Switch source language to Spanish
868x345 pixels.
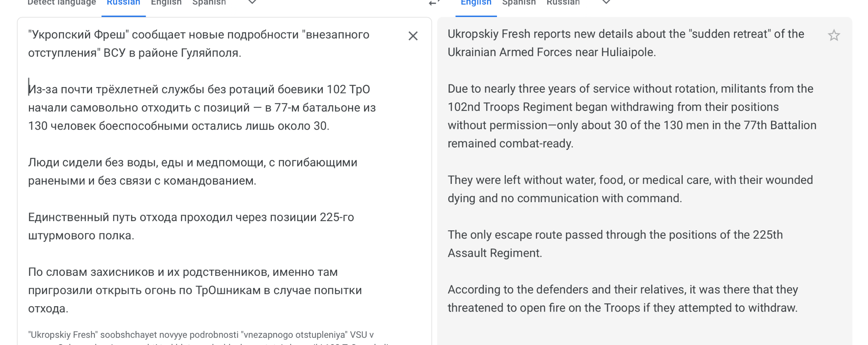pyautogui.click(x=209, y=3)
